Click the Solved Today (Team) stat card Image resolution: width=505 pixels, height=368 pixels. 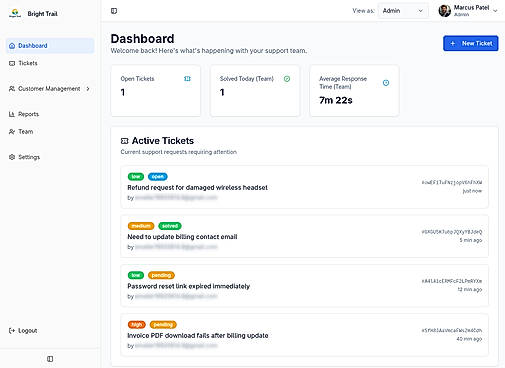[x=255, y=91]
